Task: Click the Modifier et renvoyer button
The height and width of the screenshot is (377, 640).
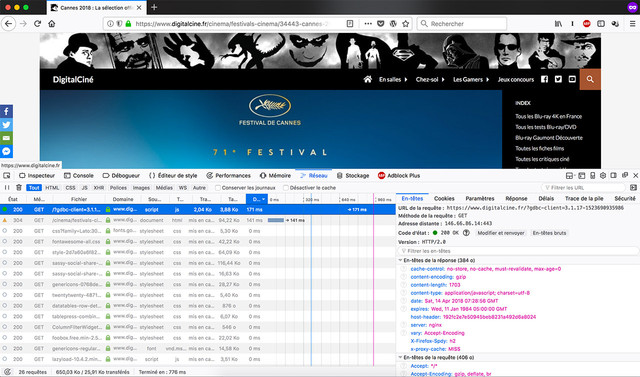Action: (x=501, y=233)
